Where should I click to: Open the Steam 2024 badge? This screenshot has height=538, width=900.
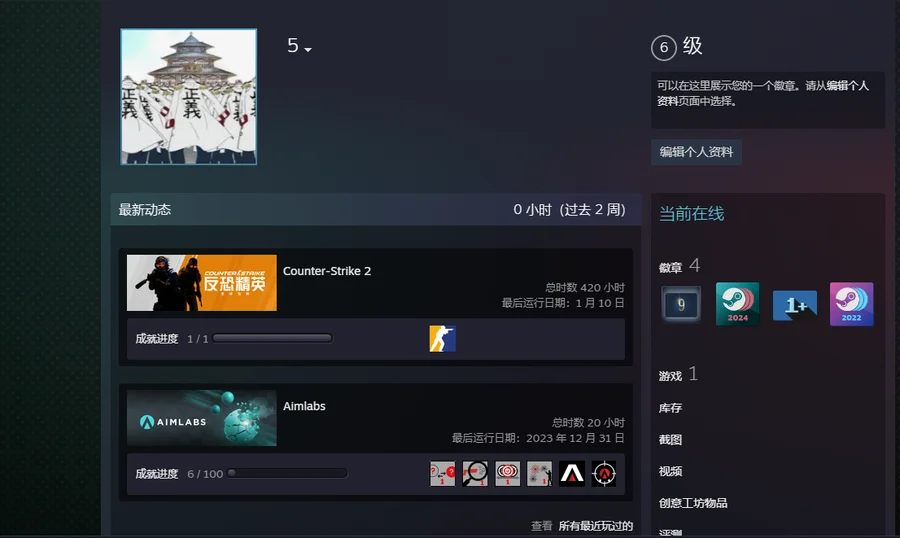pyautogui.click(x=737, y=304)
